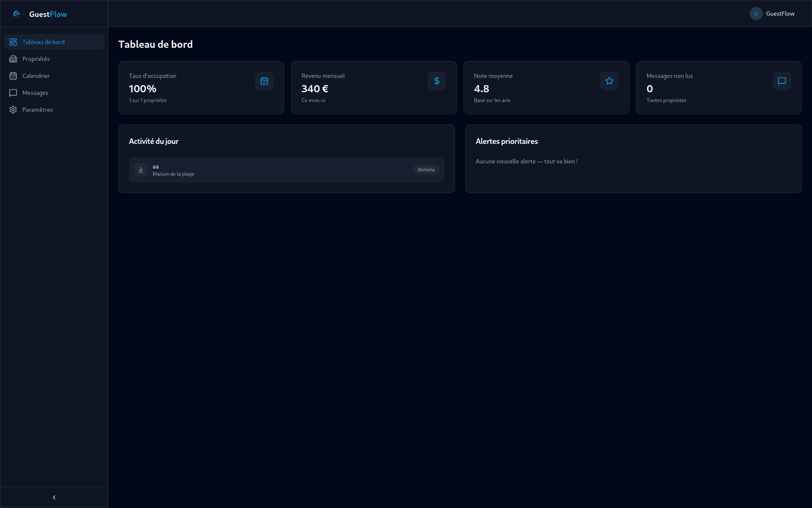Click the calendar icon on Taux d'occupation card
The height and width of the screenshot is (508, 812).
pyautogui.click(x=264, y=81)
